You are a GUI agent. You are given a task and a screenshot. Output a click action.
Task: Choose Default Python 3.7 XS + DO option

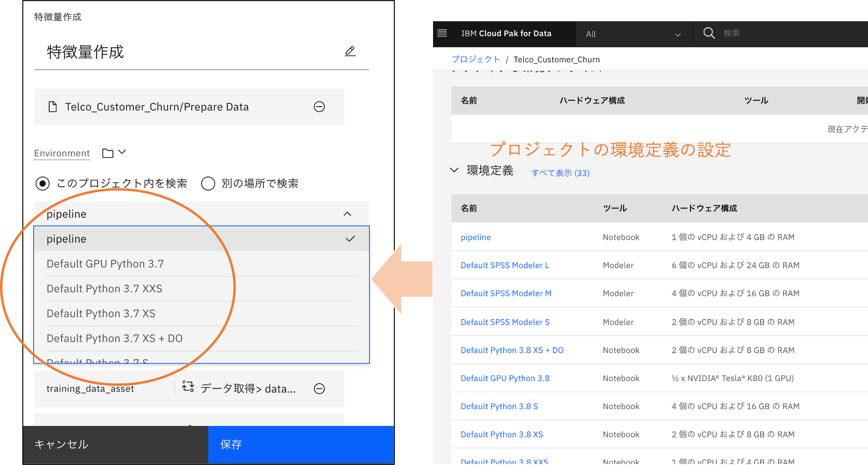(x=202, y=339)
